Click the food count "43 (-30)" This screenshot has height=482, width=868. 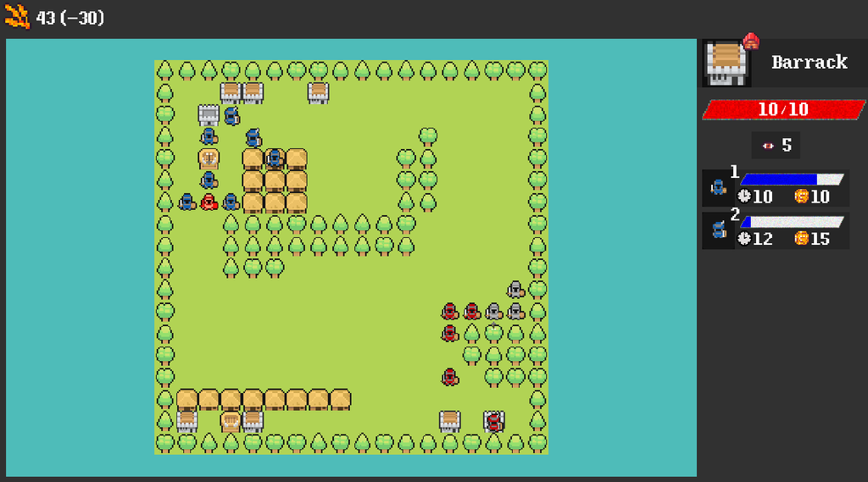(x=70, y=18)
